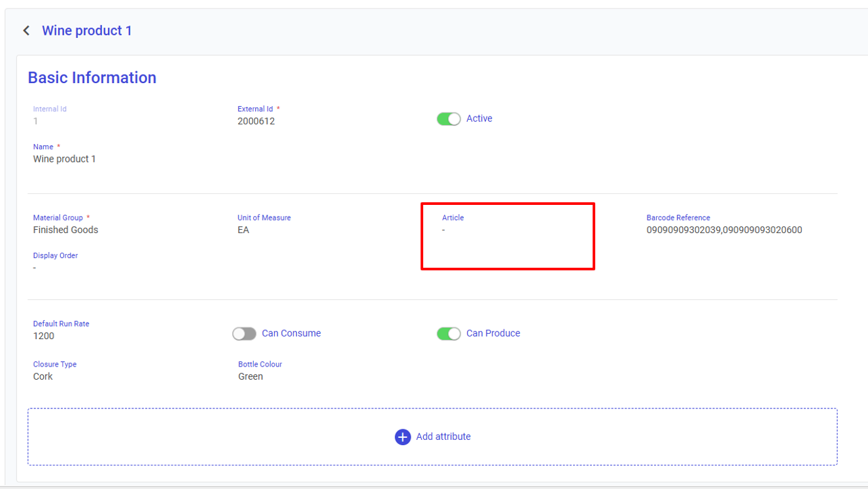This screenshot has height=489, width=868.
Task: Open the Material Group field showing Finished Goods
Action: 65,230
